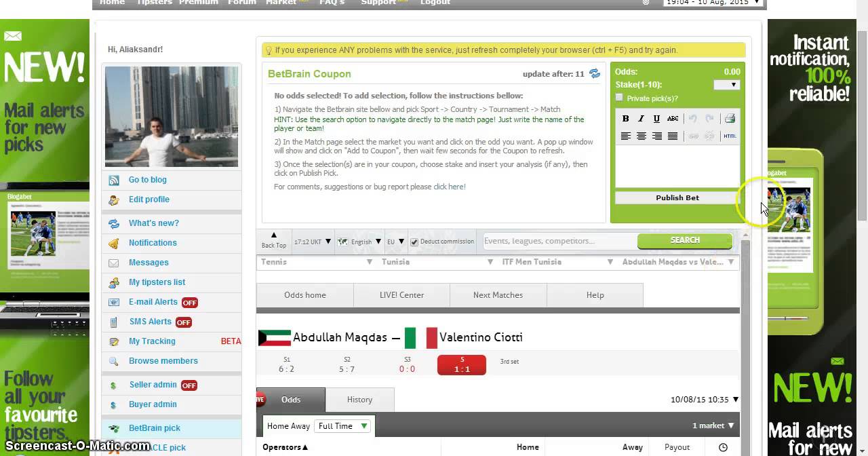Open the English language dropdown

coord(359,242)
